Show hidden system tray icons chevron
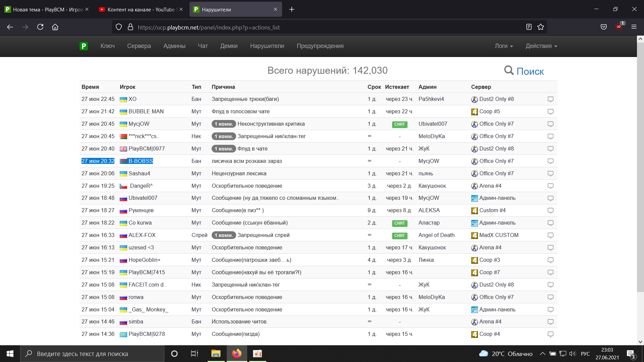The image size is (644, 362). (542, 354)
